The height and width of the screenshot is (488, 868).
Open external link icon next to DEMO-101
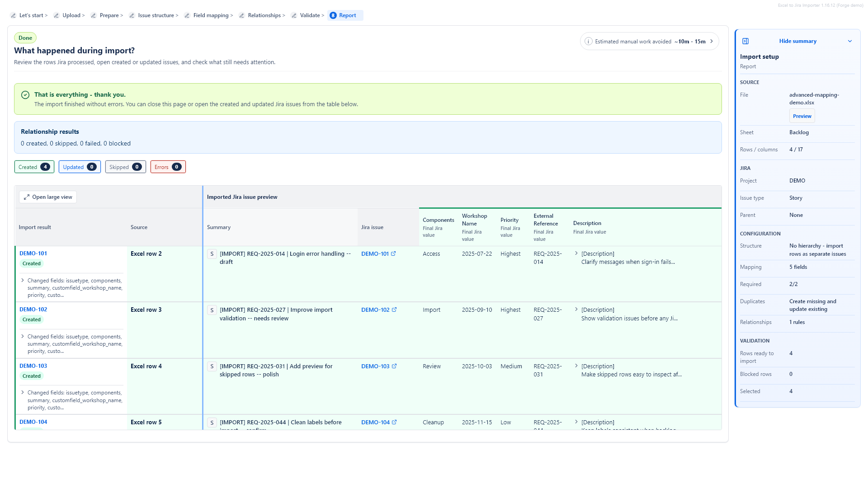click(x=393, y=254)
